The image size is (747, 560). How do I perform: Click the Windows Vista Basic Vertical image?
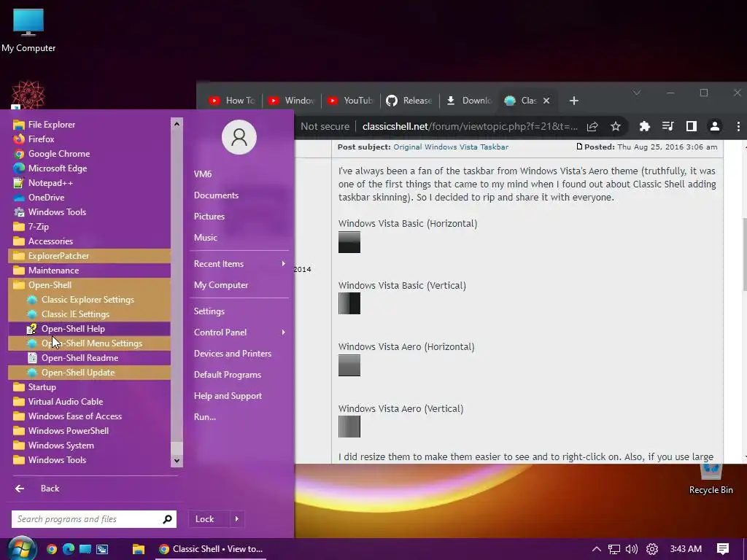pos(349,303)
